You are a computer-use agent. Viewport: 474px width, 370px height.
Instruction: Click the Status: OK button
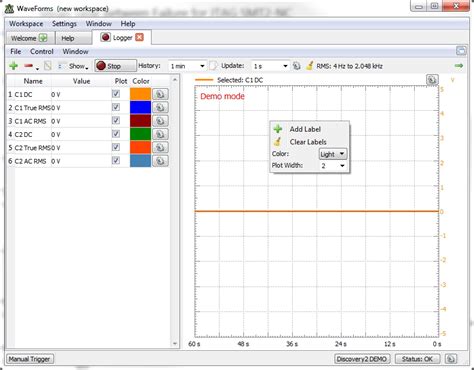[417, 359]
